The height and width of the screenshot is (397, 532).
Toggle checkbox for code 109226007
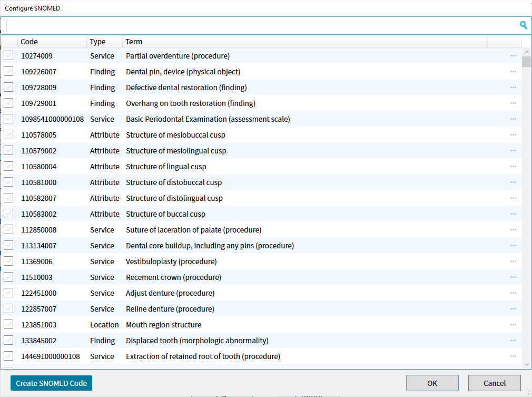tap(8, 71)
